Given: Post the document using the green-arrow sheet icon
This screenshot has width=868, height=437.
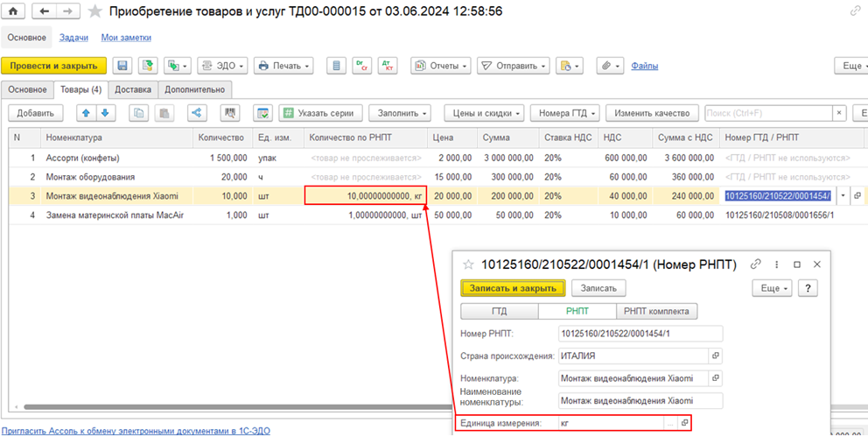Looking at the screenshot, I should coord(148,66).
